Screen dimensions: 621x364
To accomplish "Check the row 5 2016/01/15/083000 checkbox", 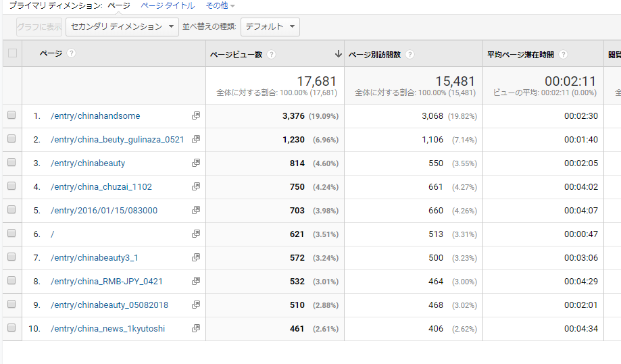I will 11,209.
